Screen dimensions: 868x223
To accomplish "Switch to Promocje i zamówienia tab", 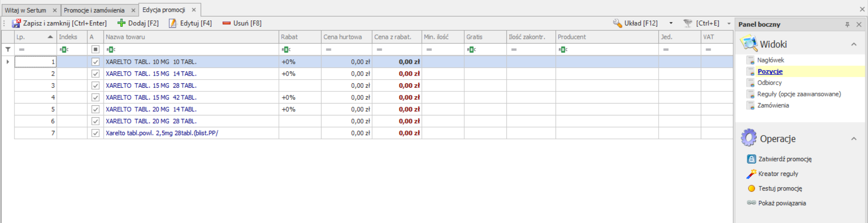I will click(94, 10).
